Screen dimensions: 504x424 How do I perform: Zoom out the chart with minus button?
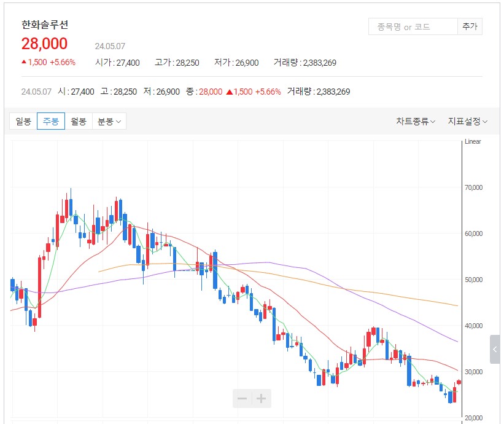click(242, 399)
